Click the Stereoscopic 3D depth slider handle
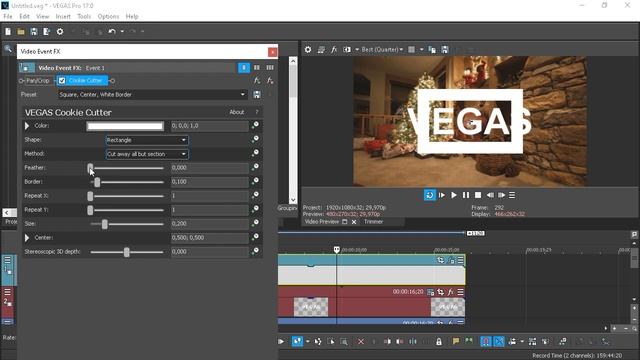 coord(127,252)
